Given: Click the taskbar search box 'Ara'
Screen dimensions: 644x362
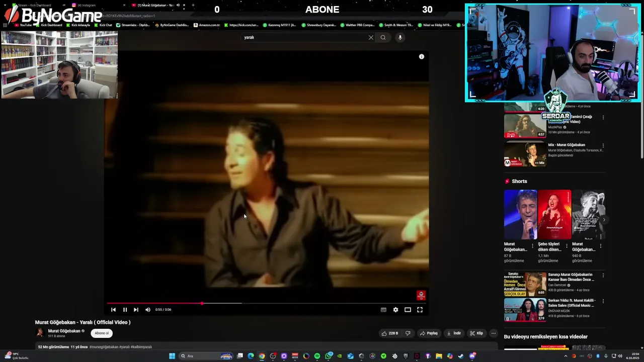Looking at the screenshot, I should pos(206,356).
